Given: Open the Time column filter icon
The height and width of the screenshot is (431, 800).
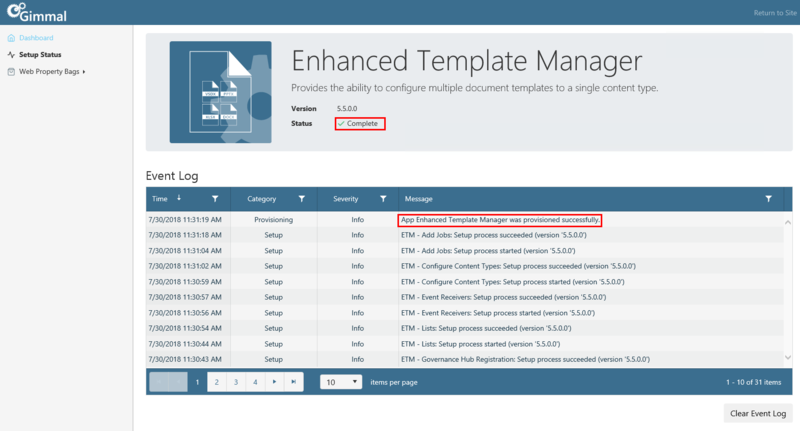Looking at the screenshot, I should [x=215, y=199].
